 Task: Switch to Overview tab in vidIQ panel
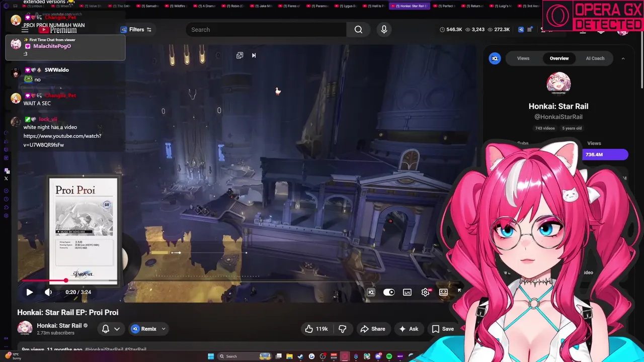pyautogui.click(x=559, y=58)
